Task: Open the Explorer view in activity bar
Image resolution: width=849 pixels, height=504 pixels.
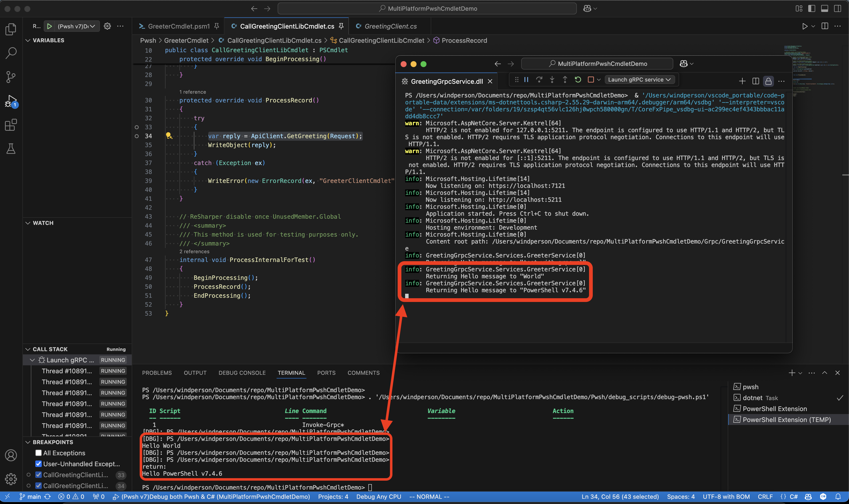Action: (x=11, y=29)
